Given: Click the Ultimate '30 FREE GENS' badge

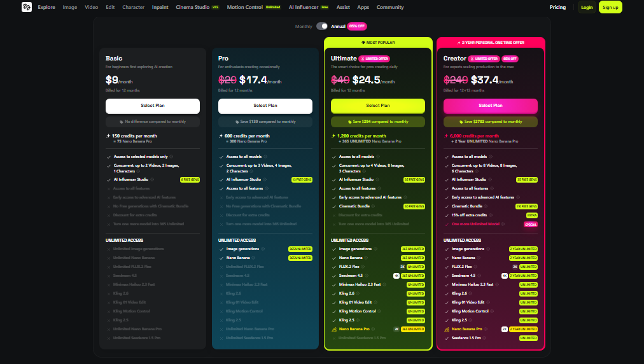Looking at the screenshot, I should [414, 206].
